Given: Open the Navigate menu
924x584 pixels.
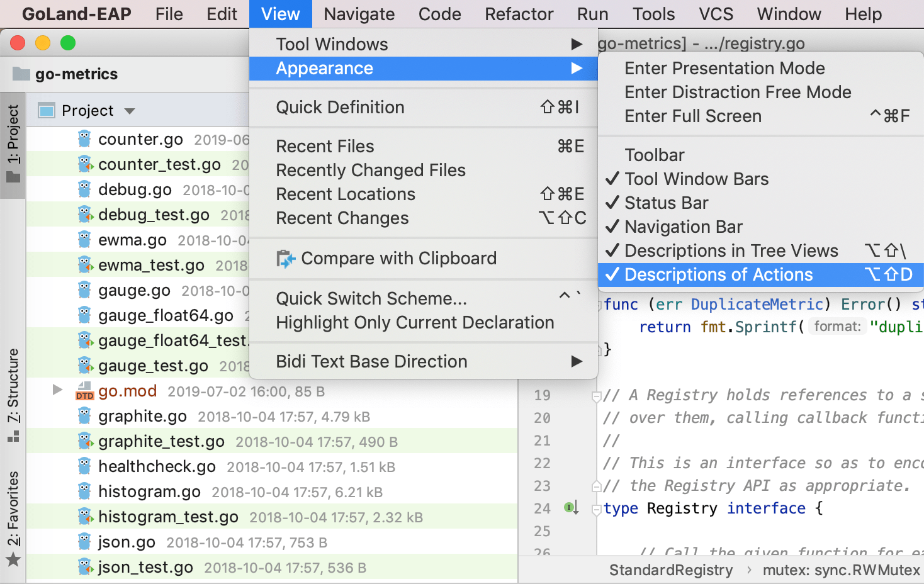Looking at the screenshot, I should pyautogui.click(x=359, y=14).
